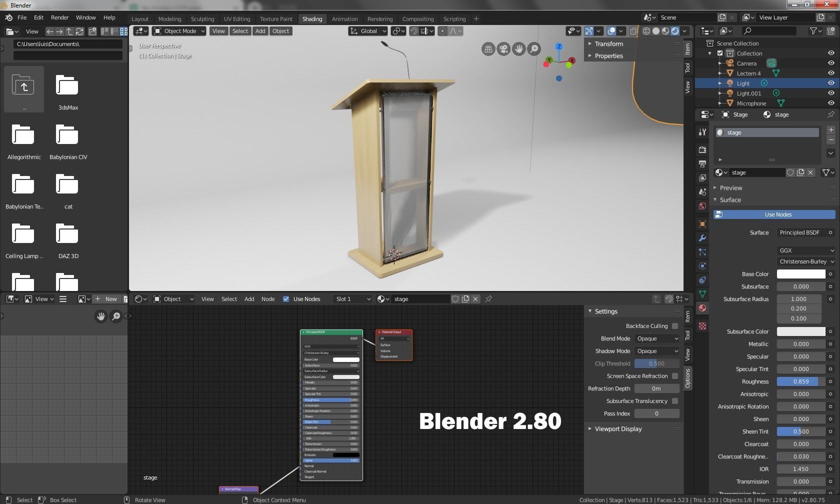
Task: Select rendered viewport shading mode
Action: click(x=675, y=31)
